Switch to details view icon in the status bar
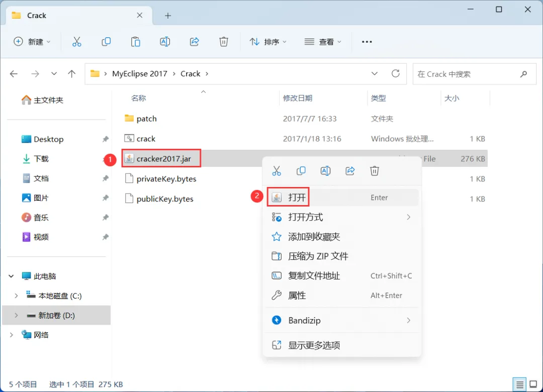543x392 pixels. (x=519, y=384)
